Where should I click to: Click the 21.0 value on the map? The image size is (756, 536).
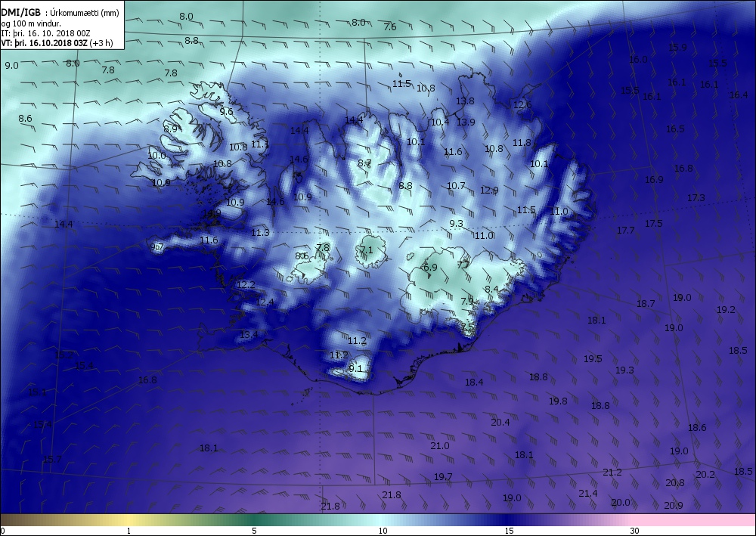[440, 446]
